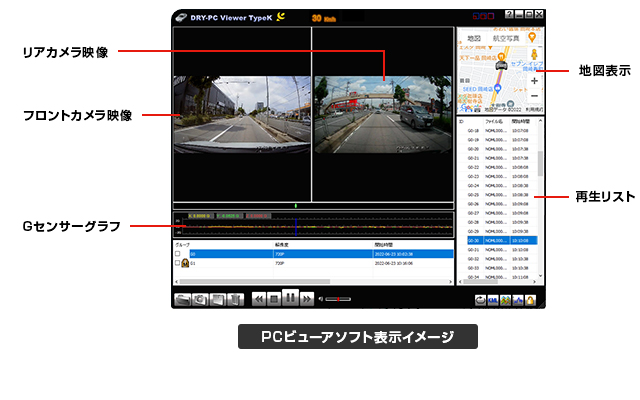Switch map to 地図 view

[474, 39]
